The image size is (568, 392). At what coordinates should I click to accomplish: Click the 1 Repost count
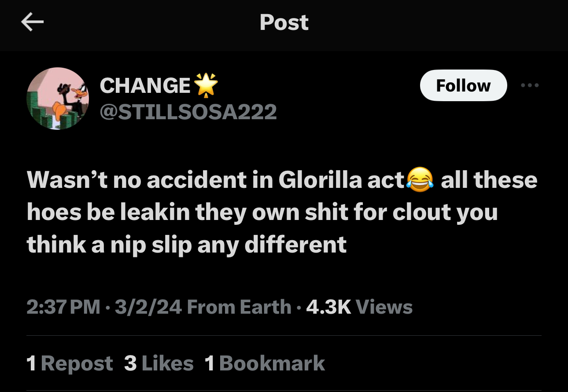coord(70,363)
